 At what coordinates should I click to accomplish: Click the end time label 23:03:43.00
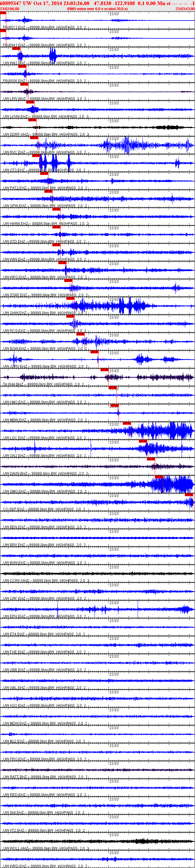(185, 9)
